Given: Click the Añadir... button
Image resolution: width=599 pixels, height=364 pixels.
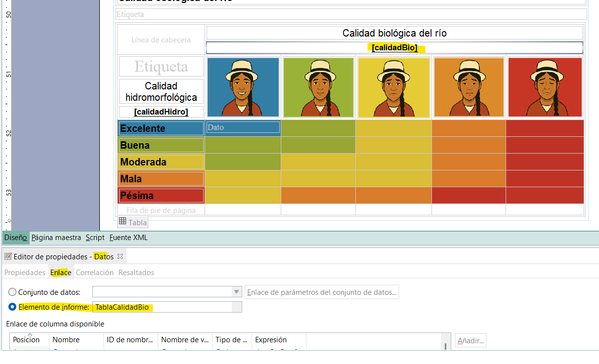Looking at the screenshot, I should [x=471, y=340].
